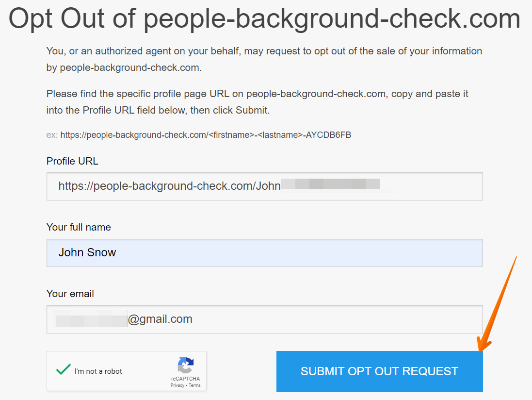This screenshot has width=532, height=400.
Task: Open the reCAPTCHA Terms link
Action: coord(194,385)
